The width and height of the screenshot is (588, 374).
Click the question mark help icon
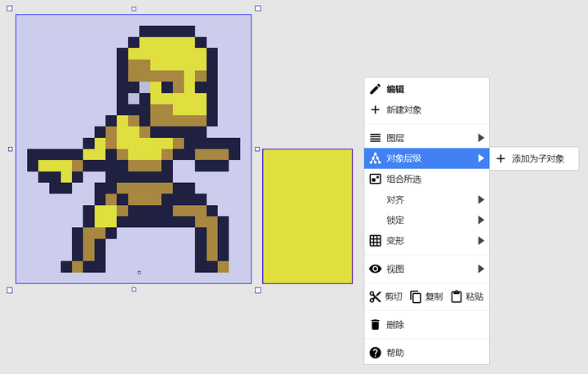click(x=375, y=353)
